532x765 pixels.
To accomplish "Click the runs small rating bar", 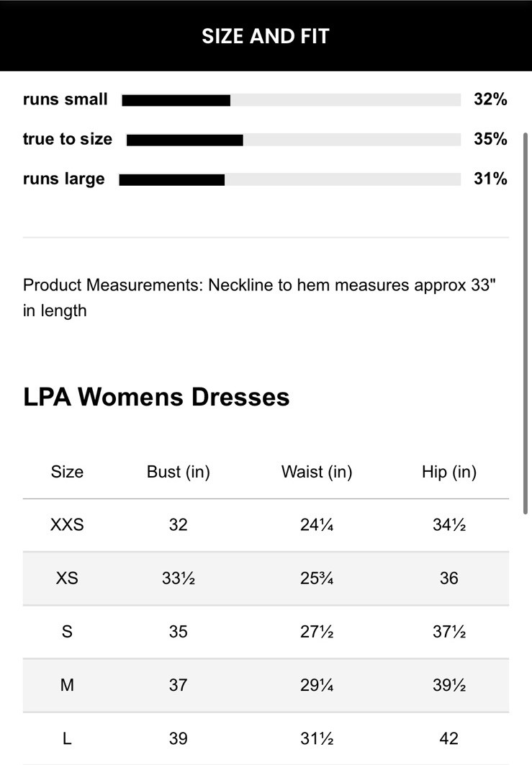I will tap(291, 100).
